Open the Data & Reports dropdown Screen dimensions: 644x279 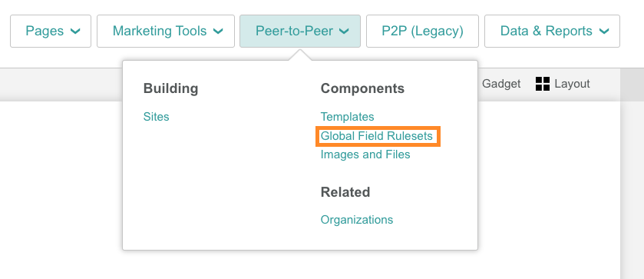[x=552, y=32]
